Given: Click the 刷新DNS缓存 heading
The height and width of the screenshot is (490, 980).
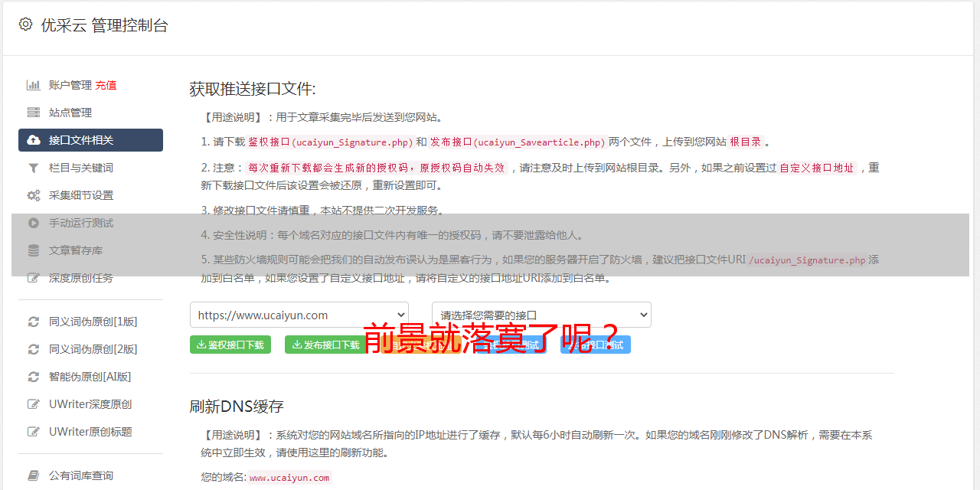Looking at the screenshot, I should click(237, 407).
